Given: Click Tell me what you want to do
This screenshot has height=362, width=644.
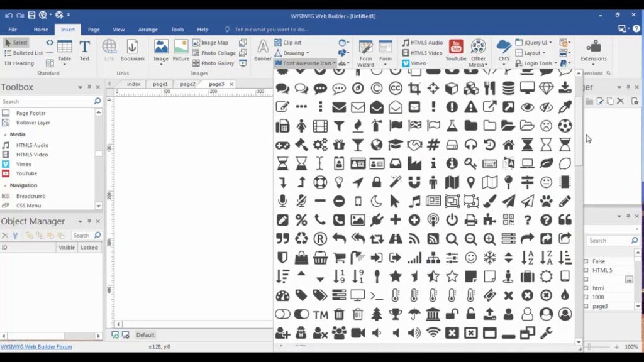Looking at the screenshot, I should (x=272, y=30).
